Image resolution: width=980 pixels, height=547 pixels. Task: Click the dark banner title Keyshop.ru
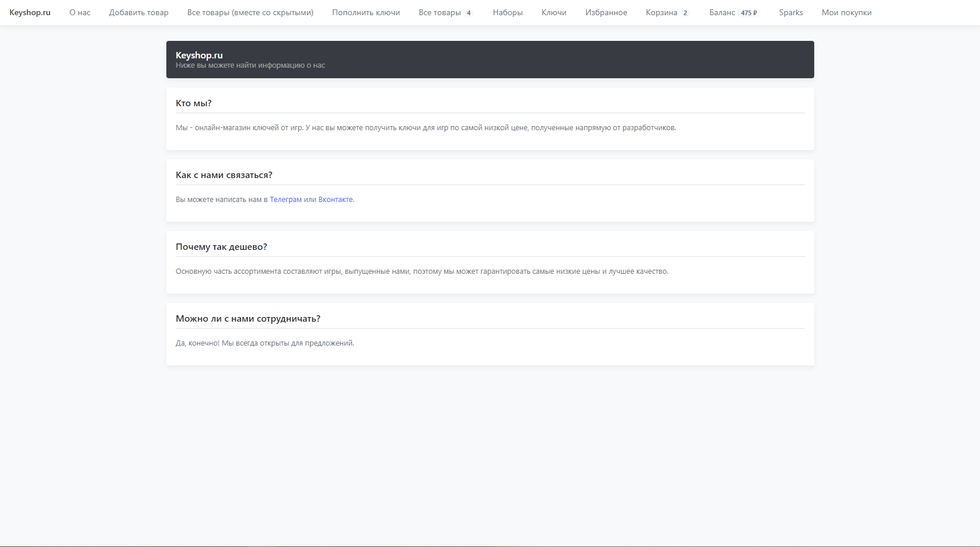(x=199, y=55)
